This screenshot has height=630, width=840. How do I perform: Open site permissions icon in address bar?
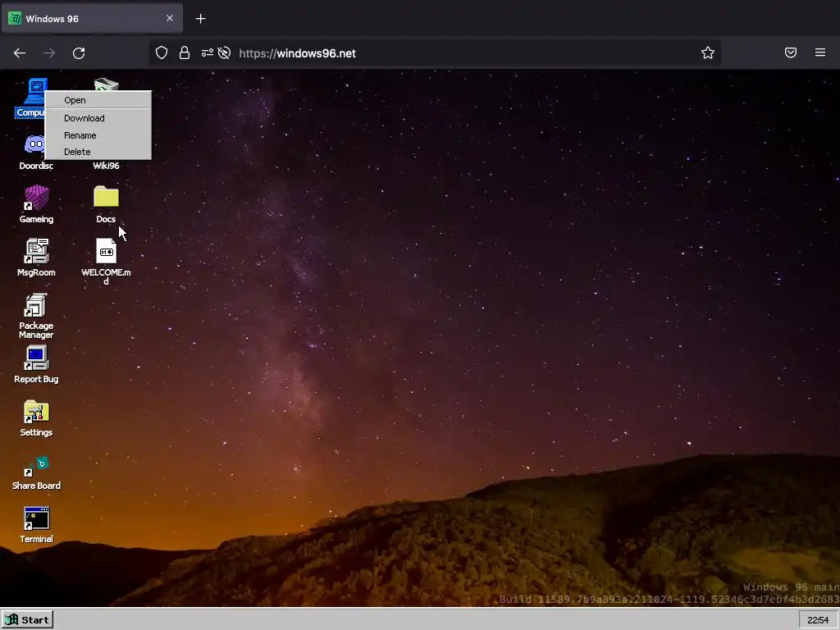click(x=208, y=52)
